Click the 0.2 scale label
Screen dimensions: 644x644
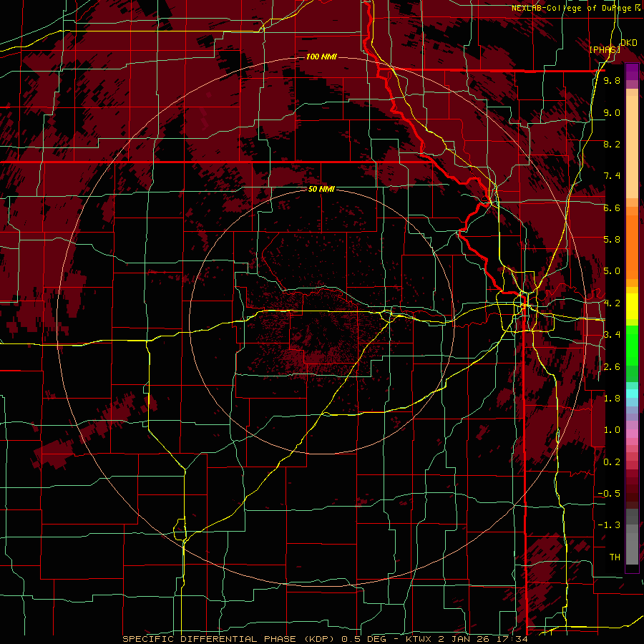612,462
